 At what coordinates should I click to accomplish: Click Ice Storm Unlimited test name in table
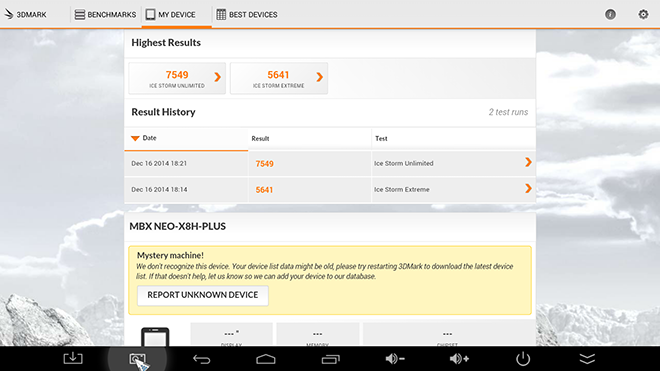click(404, 163)
